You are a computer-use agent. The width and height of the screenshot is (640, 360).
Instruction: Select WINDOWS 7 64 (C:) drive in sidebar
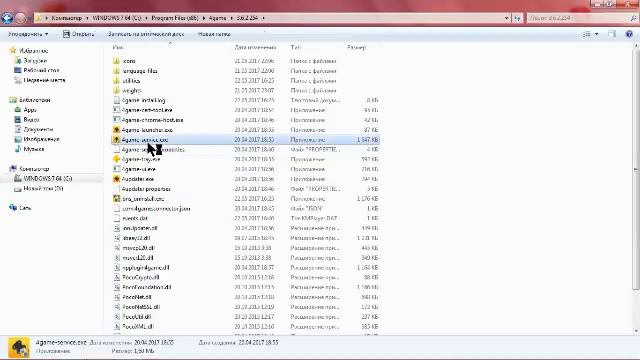[x=47, y=178]
